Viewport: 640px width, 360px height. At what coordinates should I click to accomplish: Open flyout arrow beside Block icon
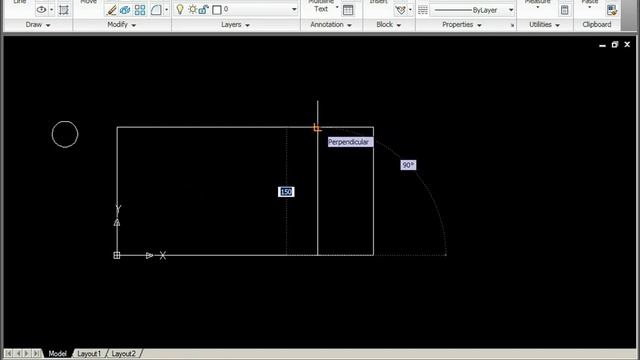[411, 10]
